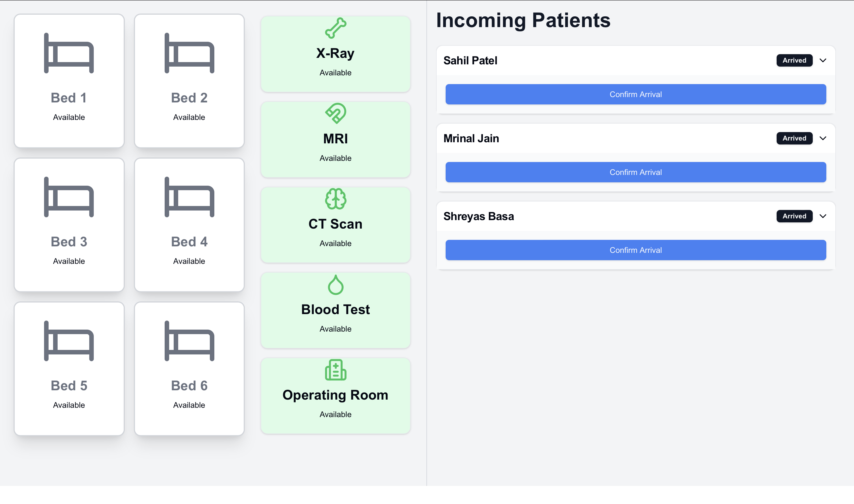Click the Blood Test droplet icon
The width and height of the screenshot is (854, 504).
click(x=335, y=284)
